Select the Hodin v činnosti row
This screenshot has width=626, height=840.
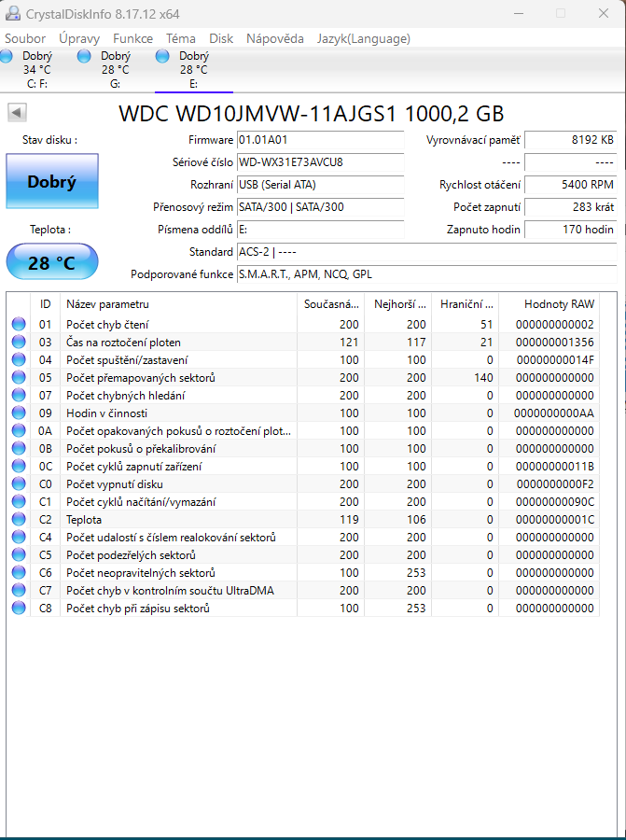tap(303, 413)
